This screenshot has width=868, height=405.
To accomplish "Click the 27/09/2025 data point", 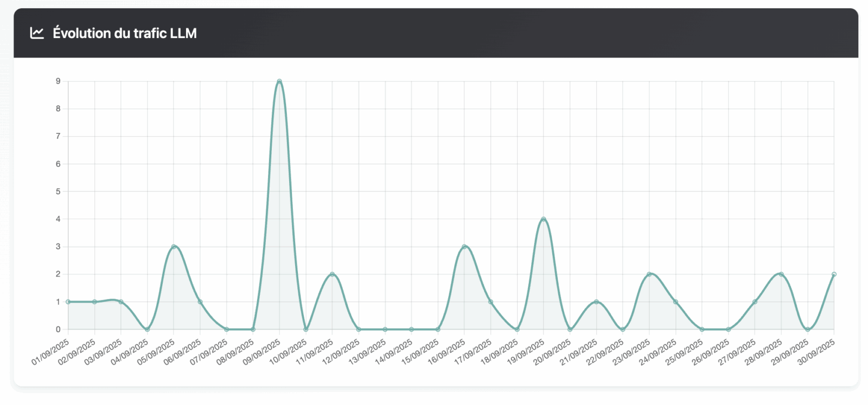I will pyautogui.click(x=755, y=302).
